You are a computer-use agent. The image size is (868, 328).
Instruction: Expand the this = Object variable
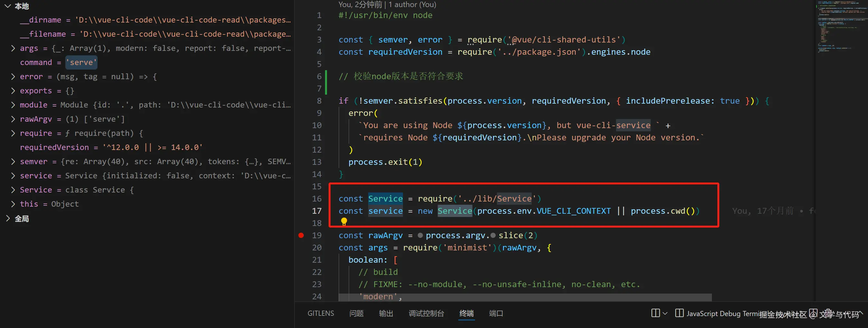click(13, 204)
